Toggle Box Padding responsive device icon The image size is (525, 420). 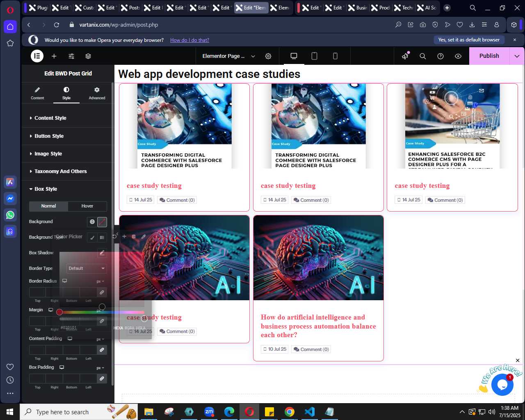[x=62, y=367]
